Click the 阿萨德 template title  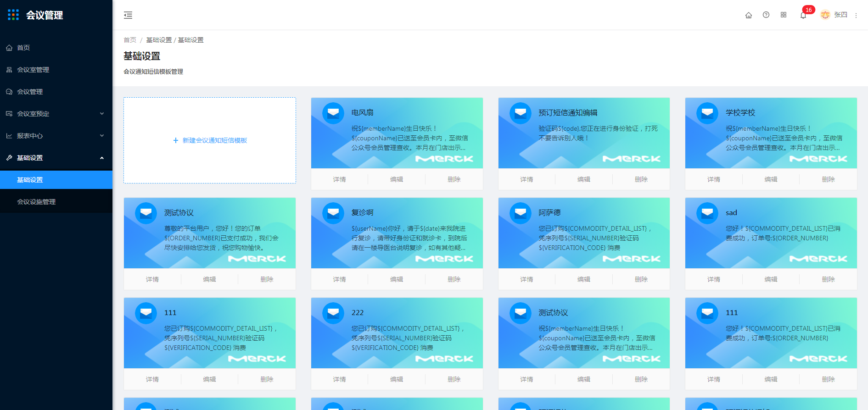pos(549,213)
